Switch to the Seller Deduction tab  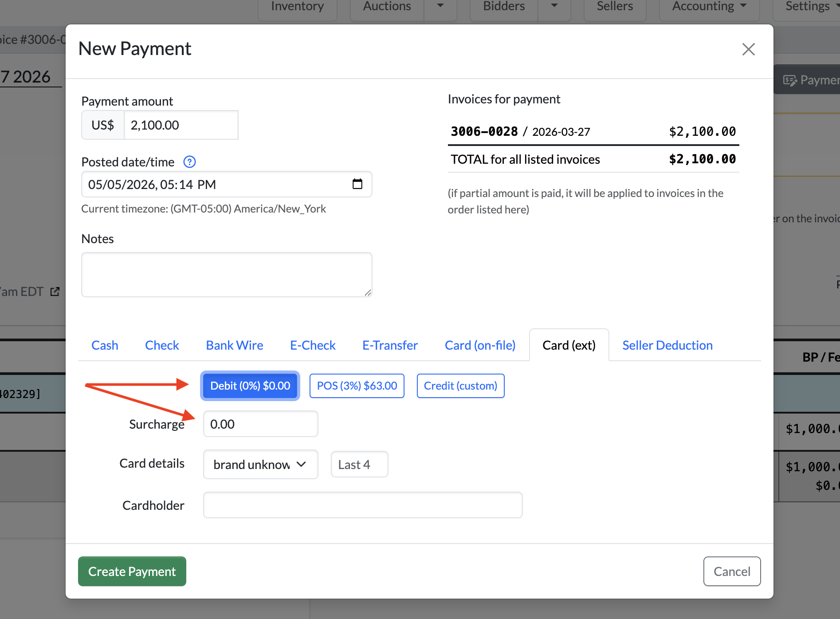(x=667, y=345)
